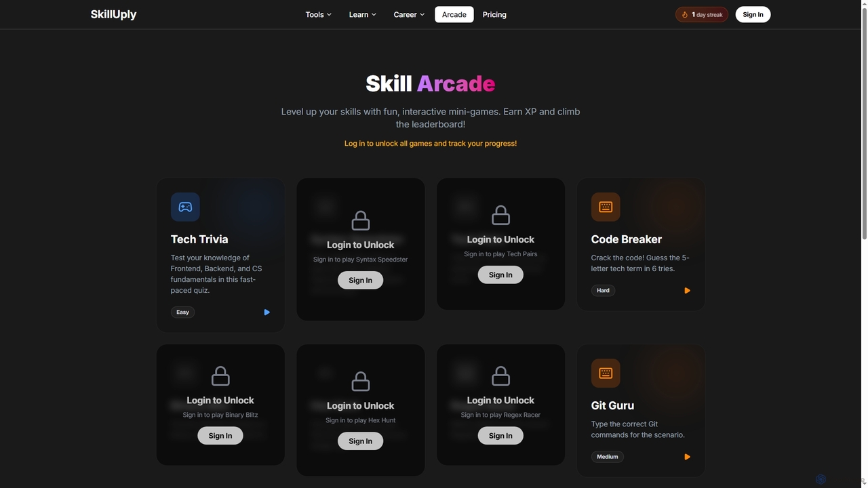The height and width of the screenshot is (488, 868).
Task: Click 'Sign in to play Syntax Speedster' text
Action: click(x=361, y=260)
